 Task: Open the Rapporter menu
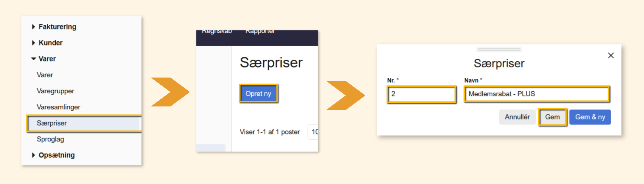[x=260, y=32]
